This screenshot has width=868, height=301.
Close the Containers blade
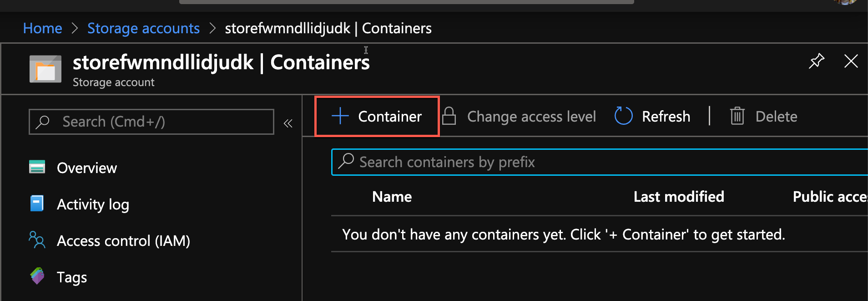[851, 61]
